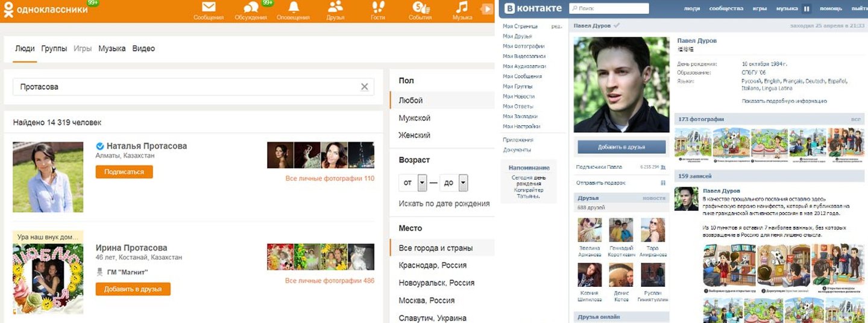Open Мои Друзья in VK sidebar
The width and height of the screenshot is (868, 323).
coord(517,36)
